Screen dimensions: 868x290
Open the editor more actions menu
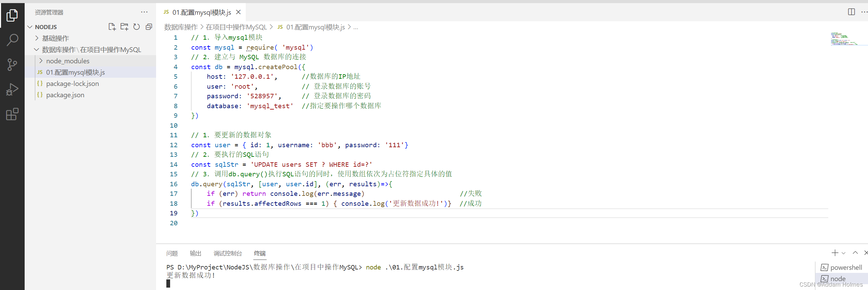click(x=864, y=12)
